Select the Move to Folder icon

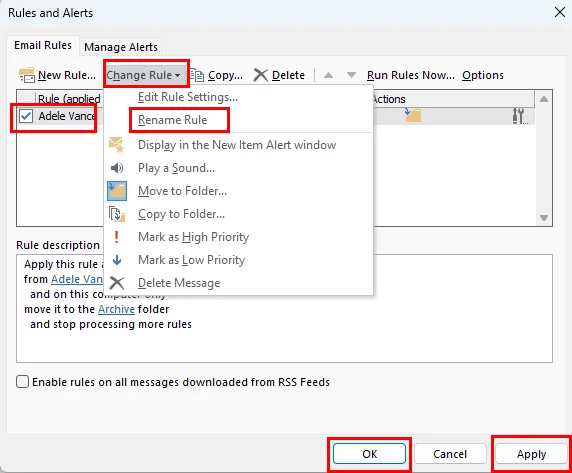(117, 191)
